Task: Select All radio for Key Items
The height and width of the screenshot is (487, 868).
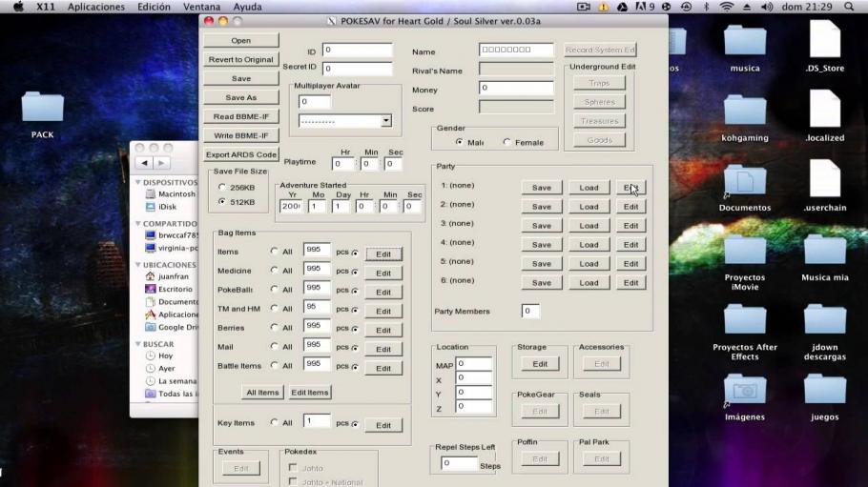Action: click(x=274, y=422)
